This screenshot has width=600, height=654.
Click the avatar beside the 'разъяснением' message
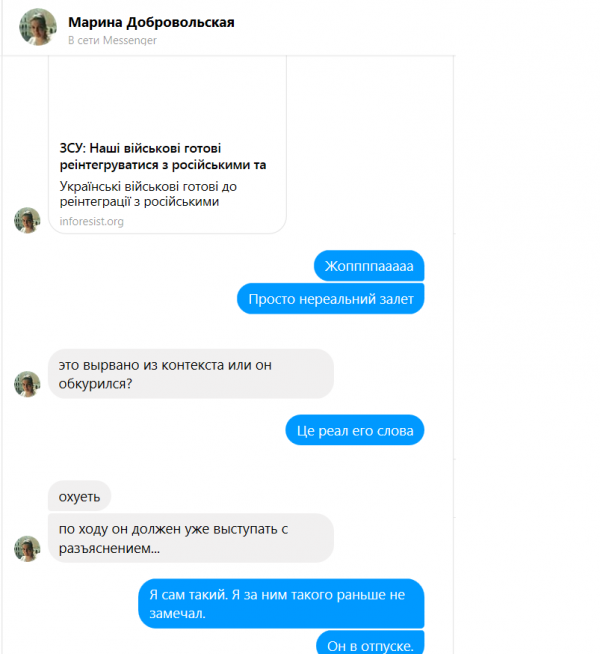pos(27,548)
